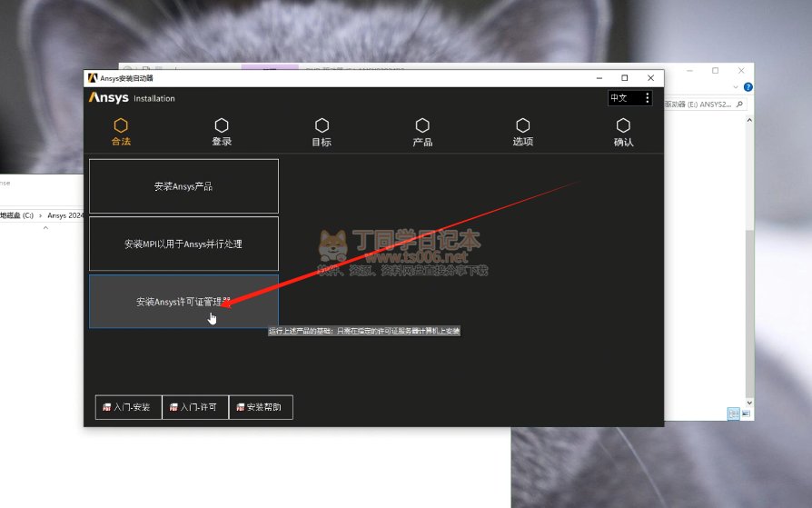Click the PDF icon on 安装帮助
Image resolution: width=812 pixels, height=508 pixels.
tap(241, 407)
